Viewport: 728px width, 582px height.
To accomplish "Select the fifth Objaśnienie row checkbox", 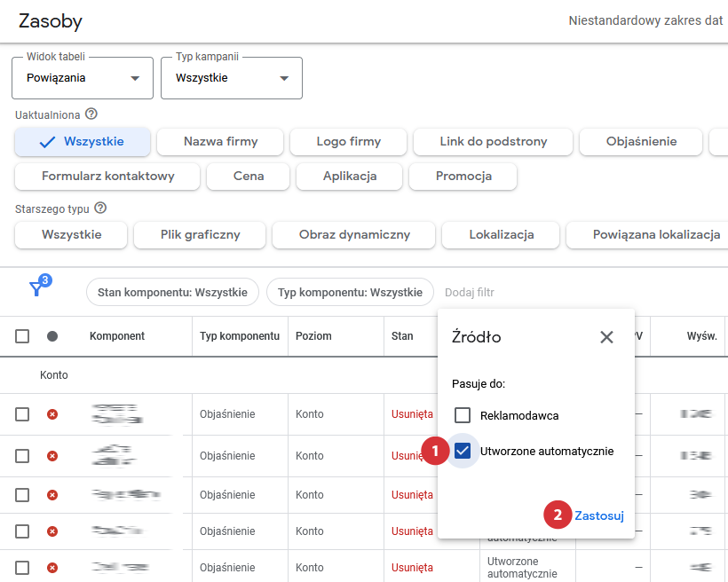I will (x=22, y=567).
